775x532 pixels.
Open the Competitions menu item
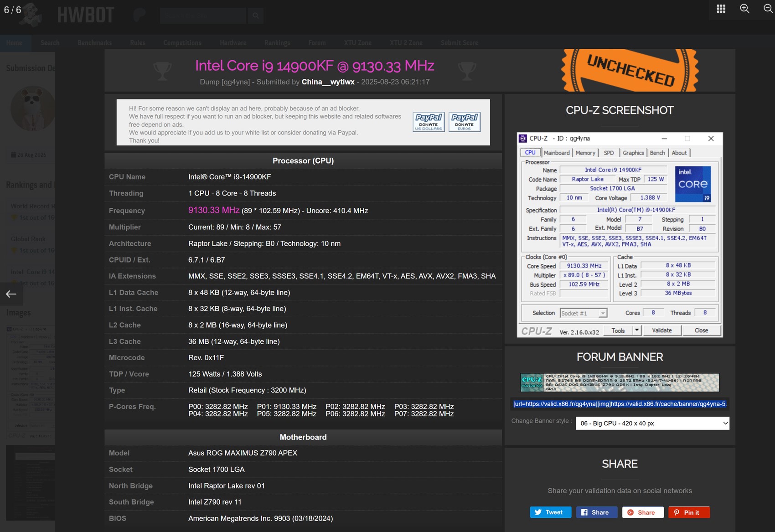[x=182, y=43]
